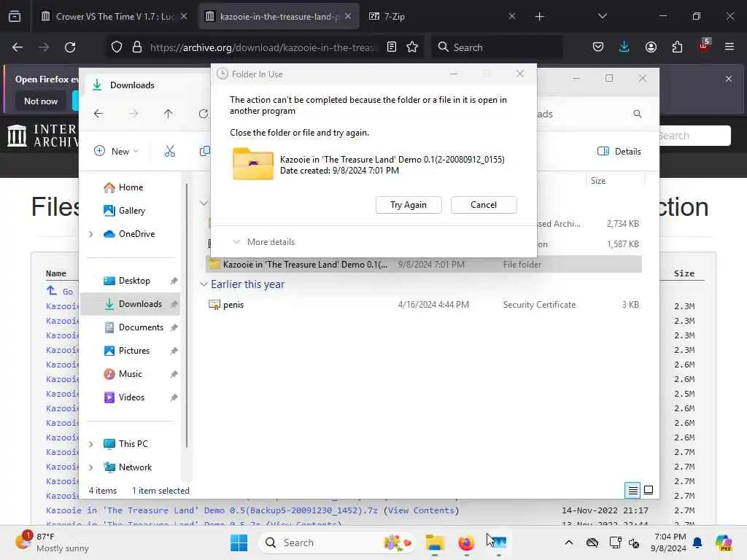Click the site padlock icon
Screen dimensions: 747x560
pyautogui.click(x=137, y=47)
